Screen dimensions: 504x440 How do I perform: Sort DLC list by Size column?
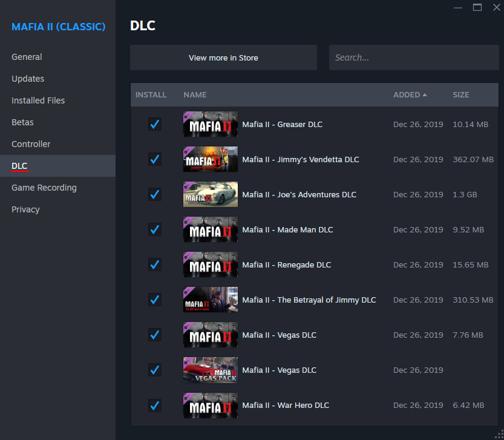(461, 95)
